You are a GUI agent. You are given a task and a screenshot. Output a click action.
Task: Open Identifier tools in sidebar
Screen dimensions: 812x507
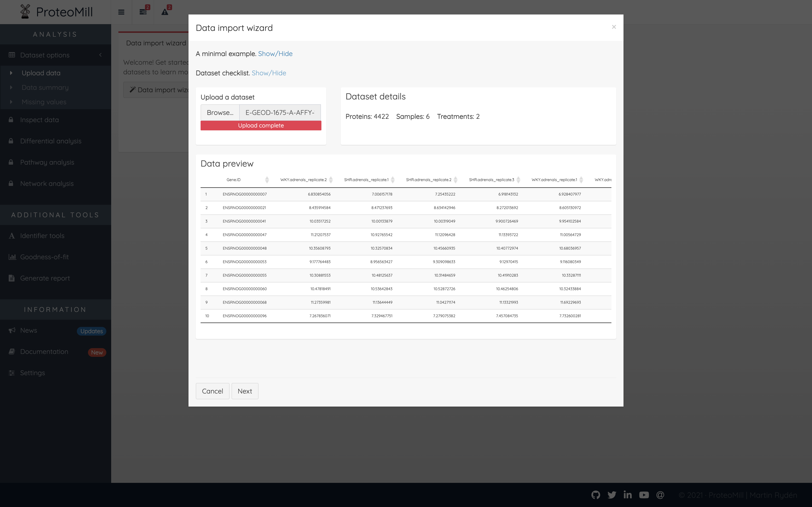coord(42,236)
